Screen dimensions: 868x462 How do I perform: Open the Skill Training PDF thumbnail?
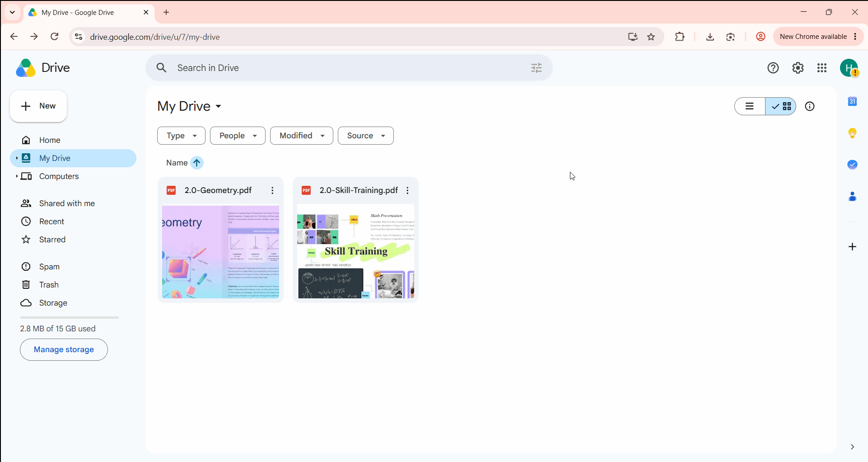(x=355, y=251)
